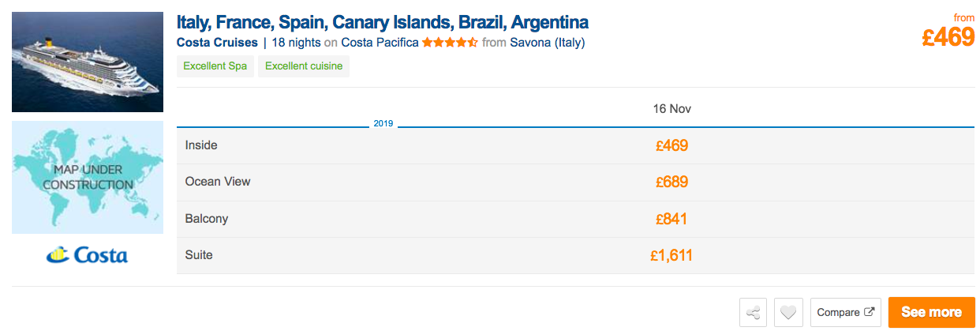The height and width of the screenshot is (331, 980).
Task: Click the Compare external link icon
Action: (870, 312)
